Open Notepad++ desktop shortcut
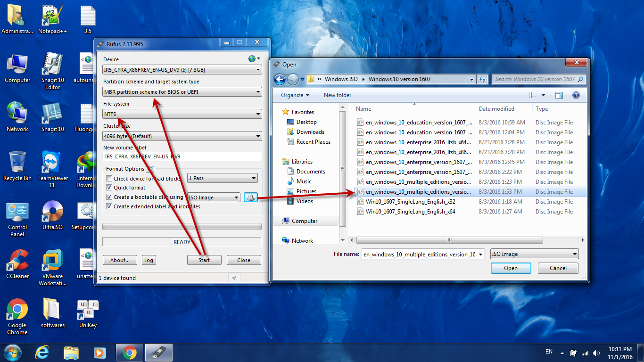The height and width of the screenshot is (362, 644). (x=52, y=20)
